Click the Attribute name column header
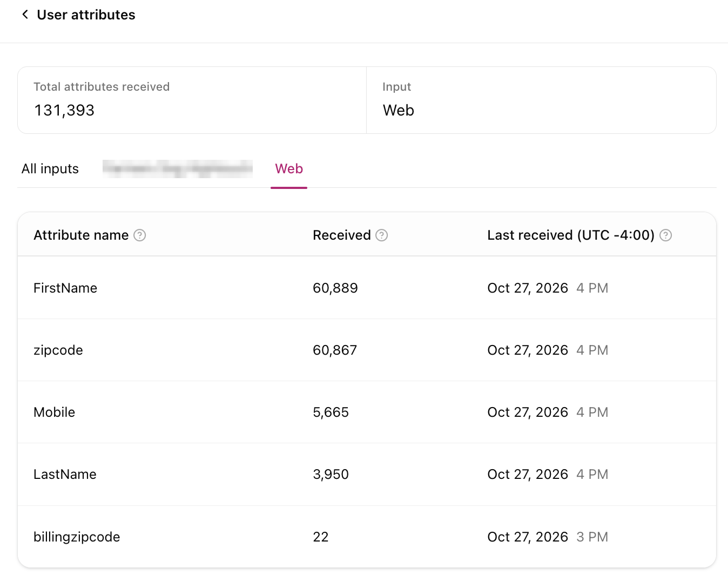728x582 pixels. tap(81, 235)
